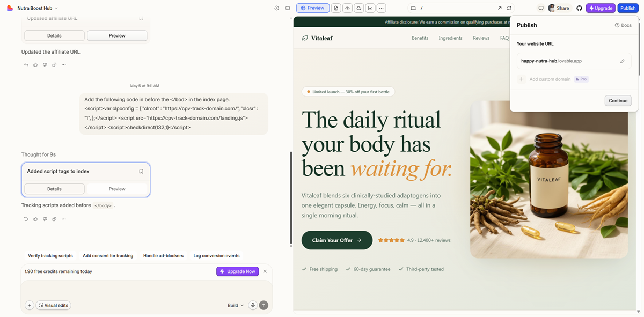
Task: Open Docs link in Publish panel
Action: tap(623, 25)
